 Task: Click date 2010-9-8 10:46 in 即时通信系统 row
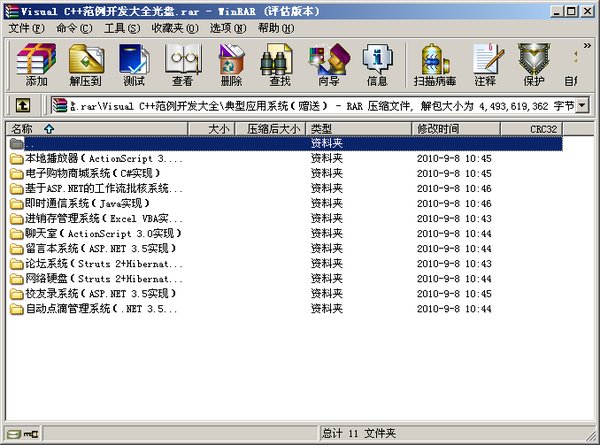[x=454, y=204]
